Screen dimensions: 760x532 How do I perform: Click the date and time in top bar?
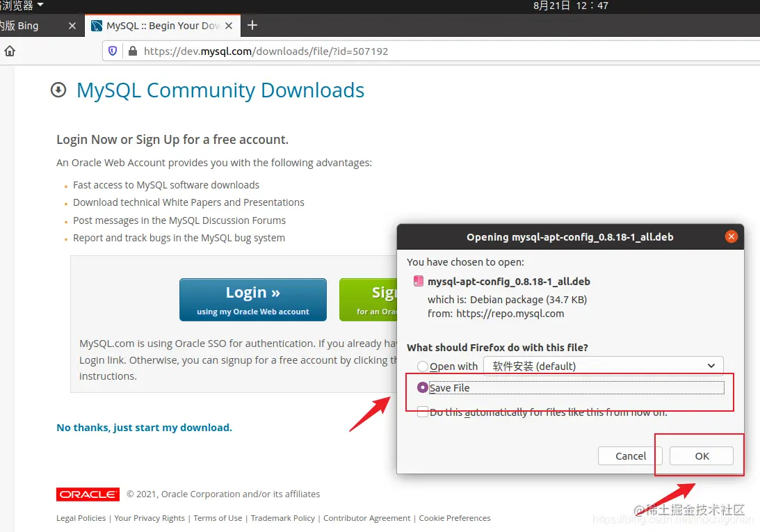point(570,6)
